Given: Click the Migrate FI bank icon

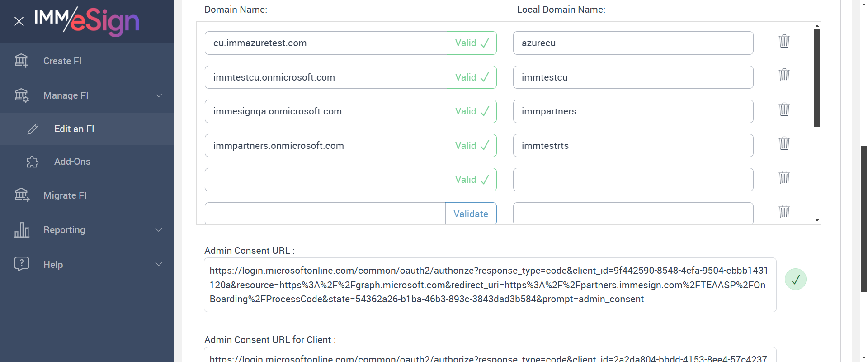Looking at the screenshot, I should point(21,195).
